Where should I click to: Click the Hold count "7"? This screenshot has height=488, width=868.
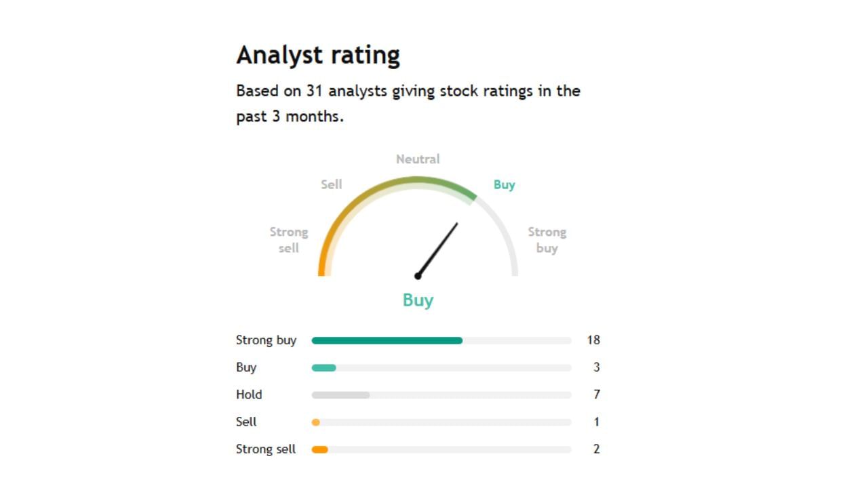[x=596, y=394]
